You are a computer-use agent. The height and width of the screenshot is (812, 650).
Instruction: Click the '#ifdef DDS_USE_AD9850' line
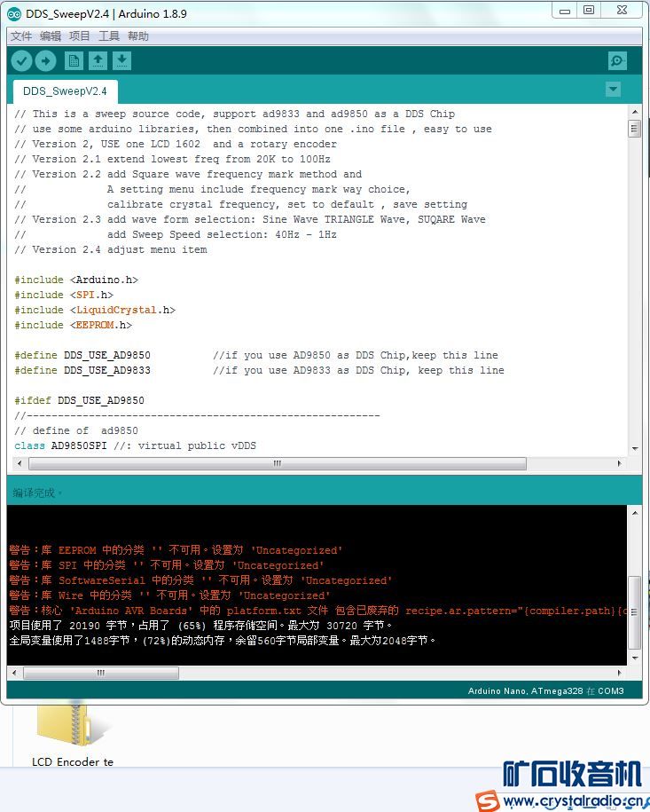pos(79,400)
